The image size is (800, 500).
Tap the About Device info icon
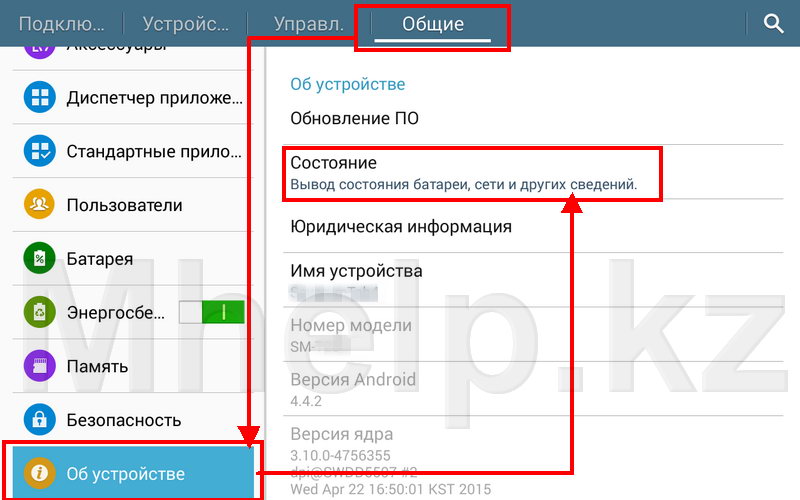click(x=40, y=473)
